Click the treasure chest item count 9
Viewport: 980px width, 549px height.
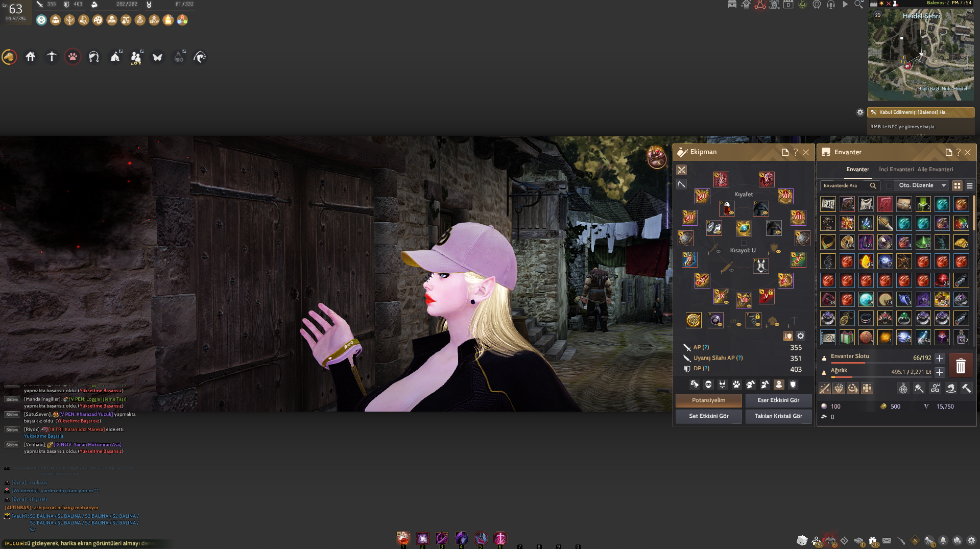(x=904, y=204)
